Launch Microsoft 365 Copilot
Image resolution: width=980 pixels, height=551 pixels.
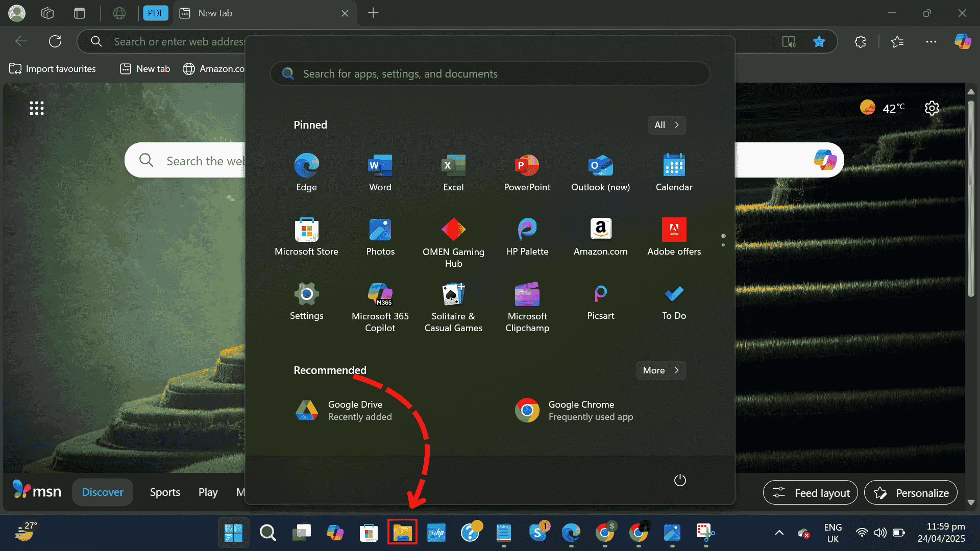pos(380,307)
